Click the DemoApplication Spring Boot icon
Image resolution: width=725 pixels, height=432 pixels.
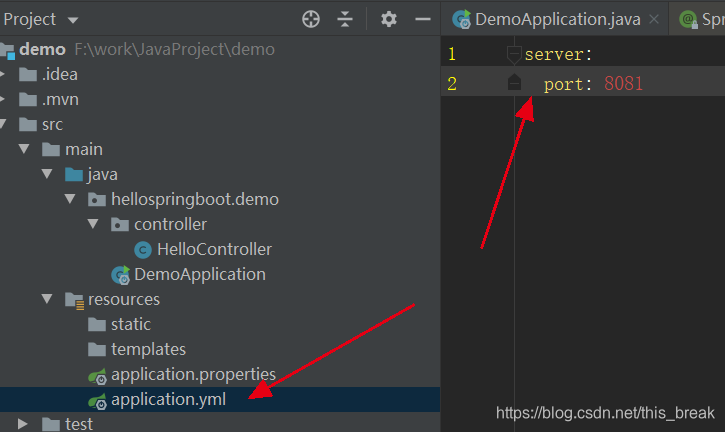point(121,275)
